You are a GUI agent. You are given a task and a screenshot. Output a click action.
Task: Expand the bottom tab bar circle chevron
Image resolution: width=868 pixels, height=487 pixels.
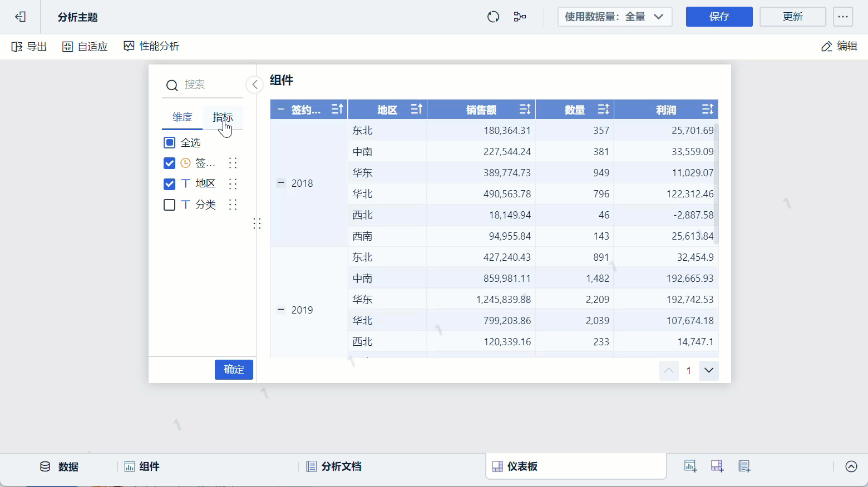point(851,466)
